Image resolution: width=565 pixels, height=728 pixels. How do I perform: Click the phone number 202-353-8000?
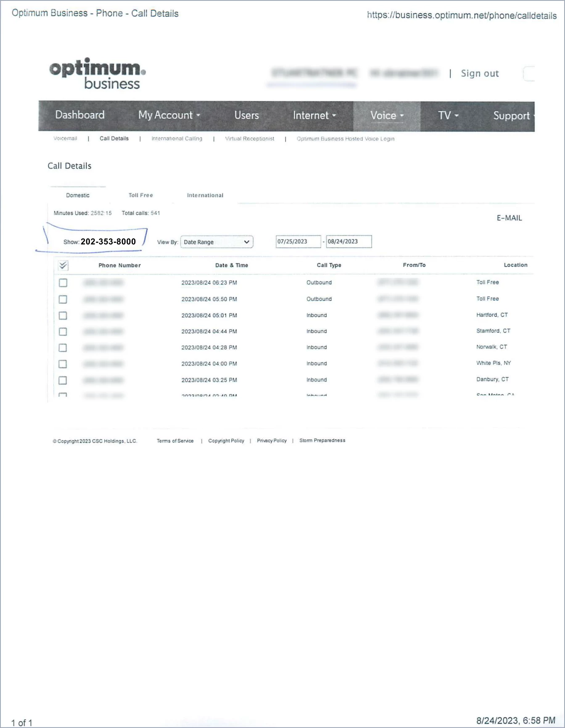point(108,242)
